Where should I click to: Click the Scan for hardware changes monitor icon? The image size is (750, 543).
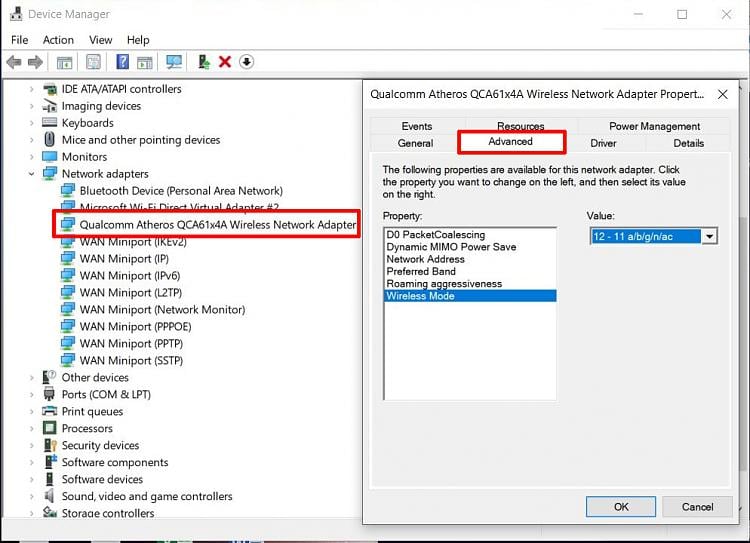(x=174, y=62)
